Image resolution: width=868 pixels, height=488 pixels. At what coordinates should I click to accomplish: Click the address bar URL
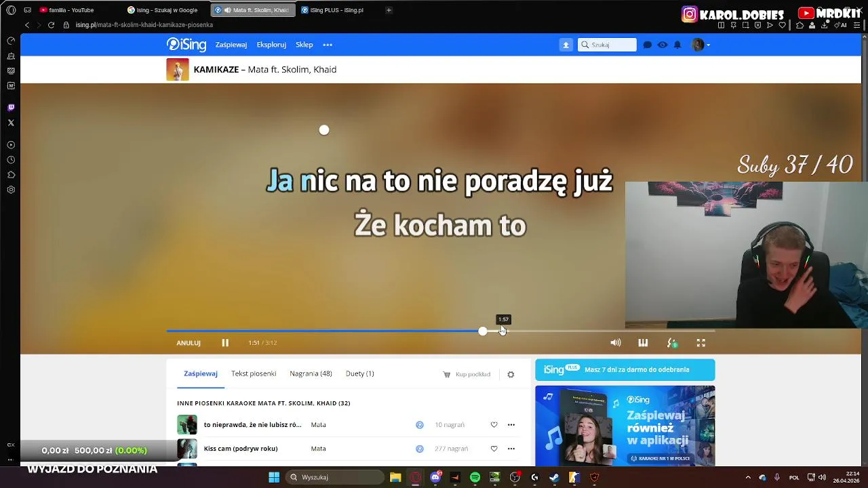pyautogui.click(x=144, y=25)
